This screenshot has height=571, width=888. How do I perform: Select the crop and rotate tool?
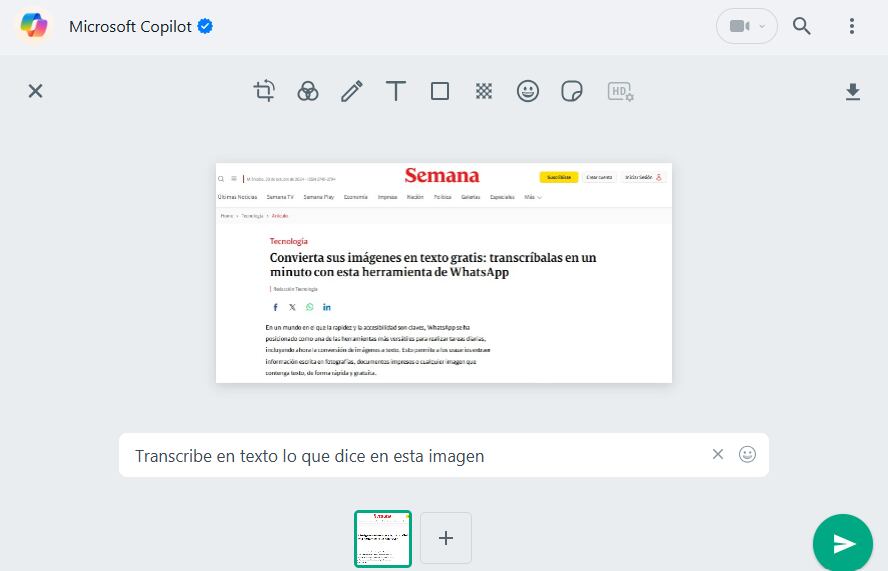pyautogui.click(x=264, y=91)
